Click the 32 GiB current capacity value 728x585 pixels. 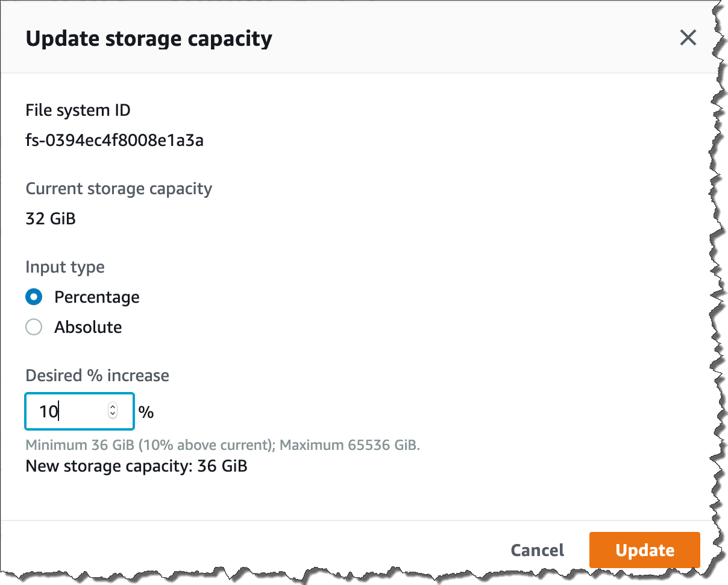click(x=51, y=218)
